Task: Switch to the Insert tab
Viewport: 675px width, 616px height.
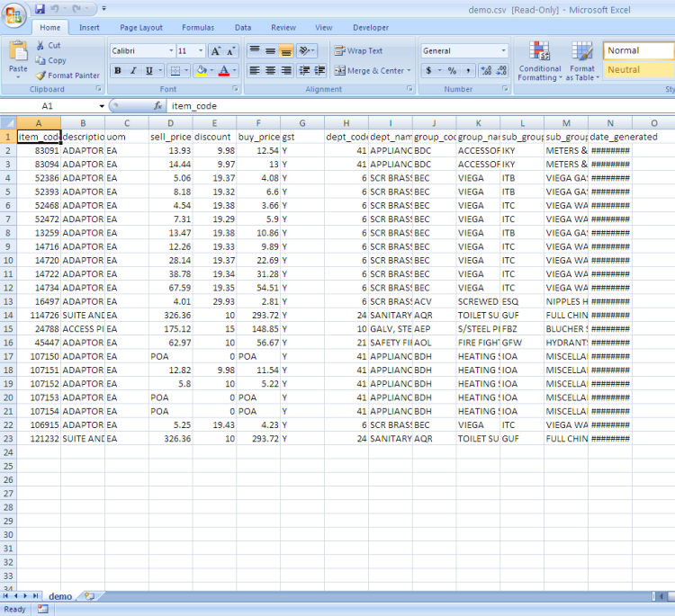Action: click(x=89, y=28)
